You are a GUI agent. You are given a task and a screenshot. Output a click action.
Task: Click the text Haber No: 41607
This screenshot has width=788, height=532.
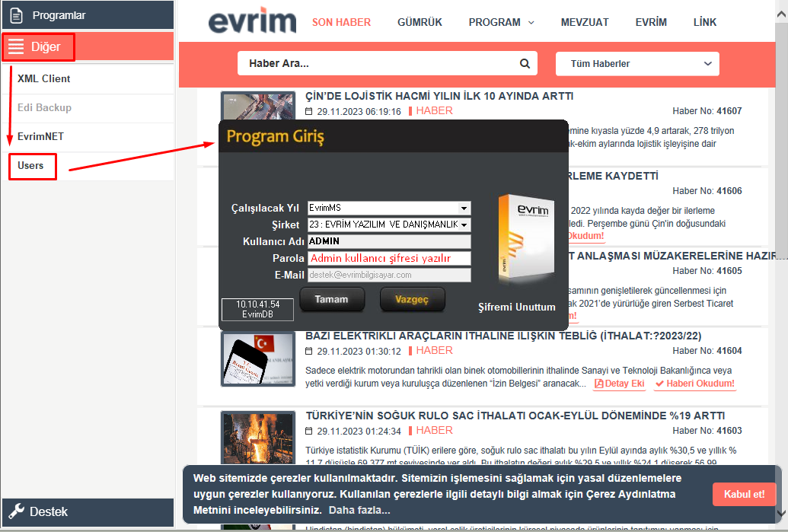(x=707, y=111)
